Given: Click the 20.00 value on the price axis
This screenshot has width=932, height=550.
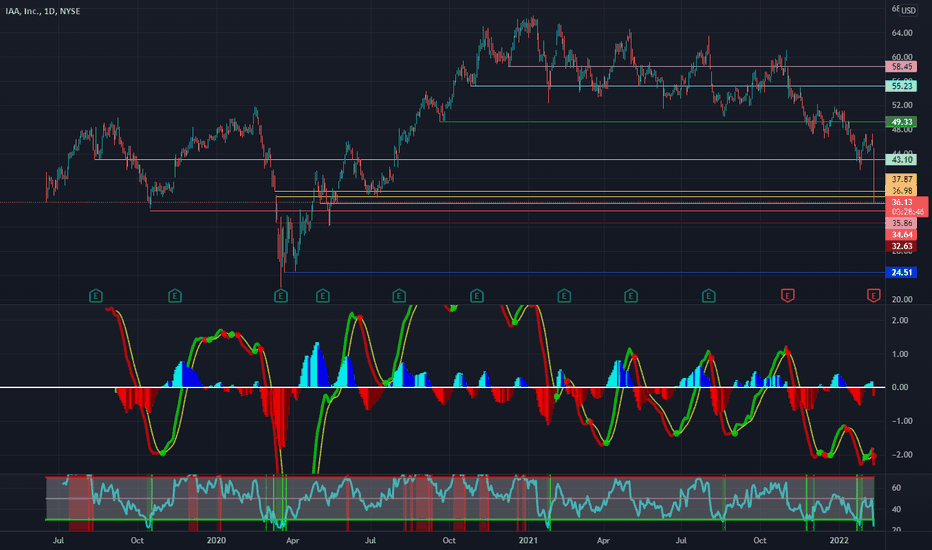Looking at the screenshot, I should (x=902, y=299).
